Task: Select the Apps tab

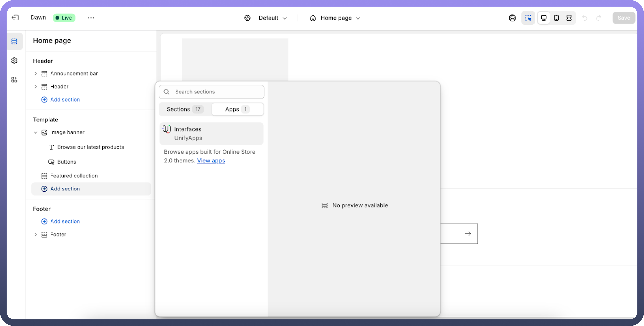Action: [237, 109]
